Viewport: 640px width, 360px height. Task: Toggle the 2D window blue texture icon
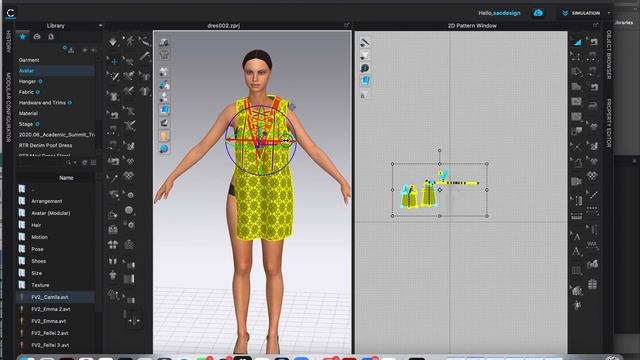(364, 81)
